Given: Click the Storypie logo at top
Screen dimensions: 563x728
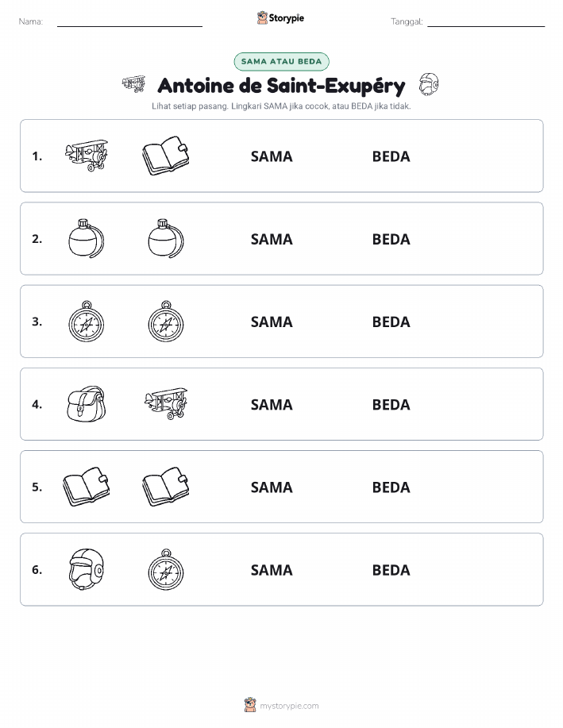Looking at the screenshot, I should [x=280, y=18].
